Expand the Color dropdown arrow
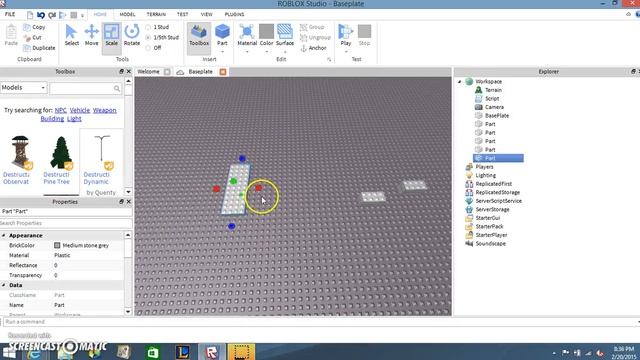The height and width of the screenshot is (360, 640). click(x=266, y=52)
